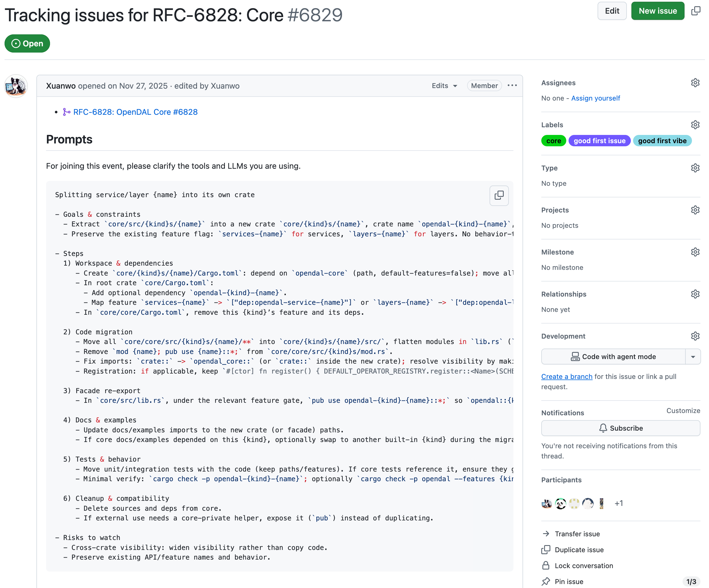The image size is (709, 588).
Task: Click Xuanwo's avatar thumbnail
Action: (16, 86)
